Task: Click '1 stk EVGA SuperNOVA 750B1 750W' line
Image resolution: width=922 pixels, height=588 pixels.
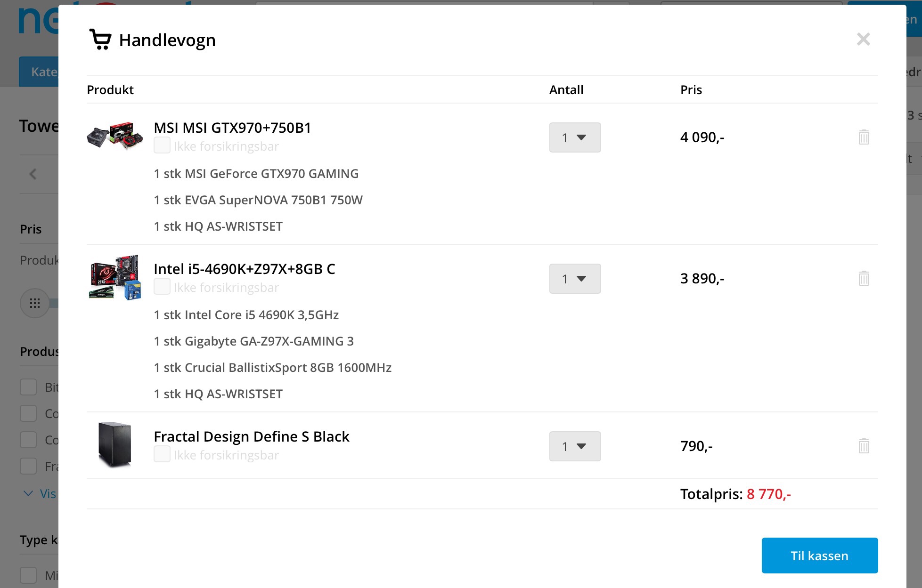Action: [x=258, y=200]
